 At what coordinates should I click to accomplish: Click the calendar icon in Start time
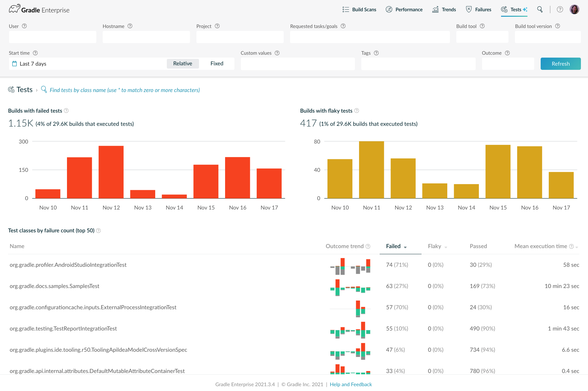[14, 64]
